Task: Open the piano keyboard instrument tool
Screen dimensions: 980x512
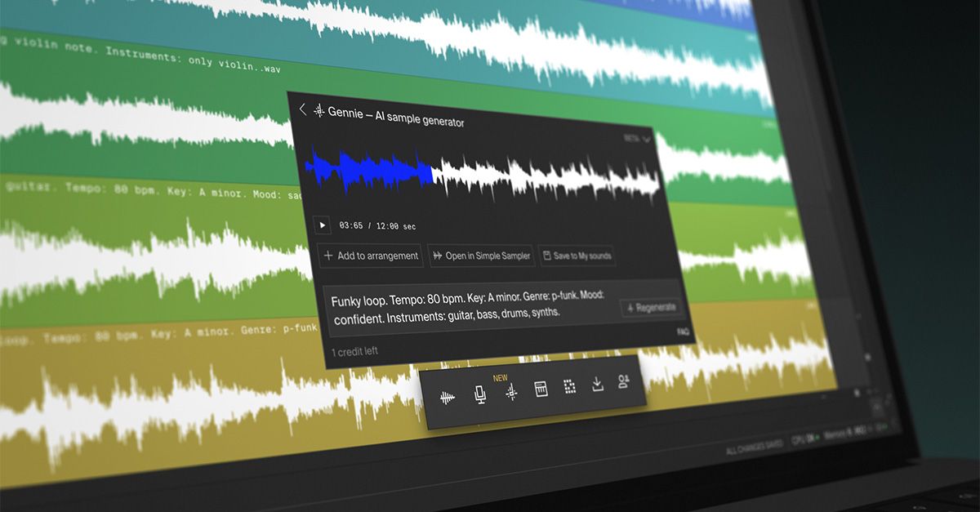Action: [x=541, y=390]
